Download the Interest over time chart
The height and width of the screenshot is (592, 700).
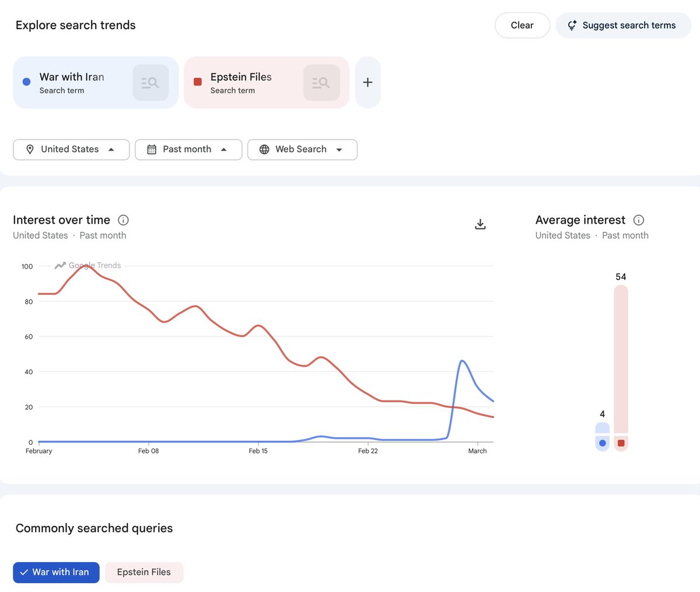click(x=480, y=224)
